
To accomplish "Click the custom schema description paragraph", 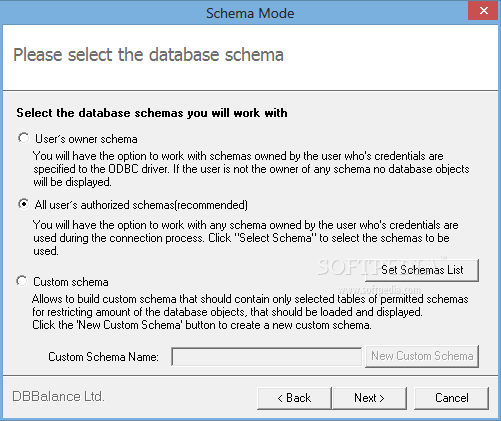I will (250, 312).
